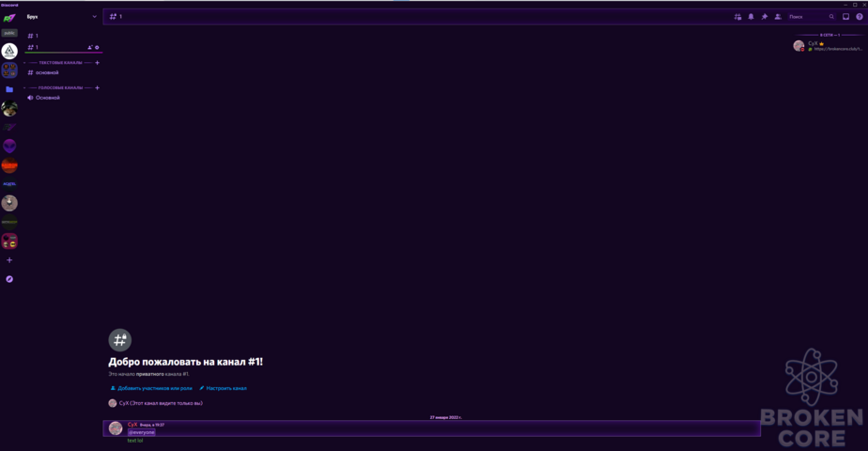
Task: Focus the Поиск search field
Action: [811, 17]
